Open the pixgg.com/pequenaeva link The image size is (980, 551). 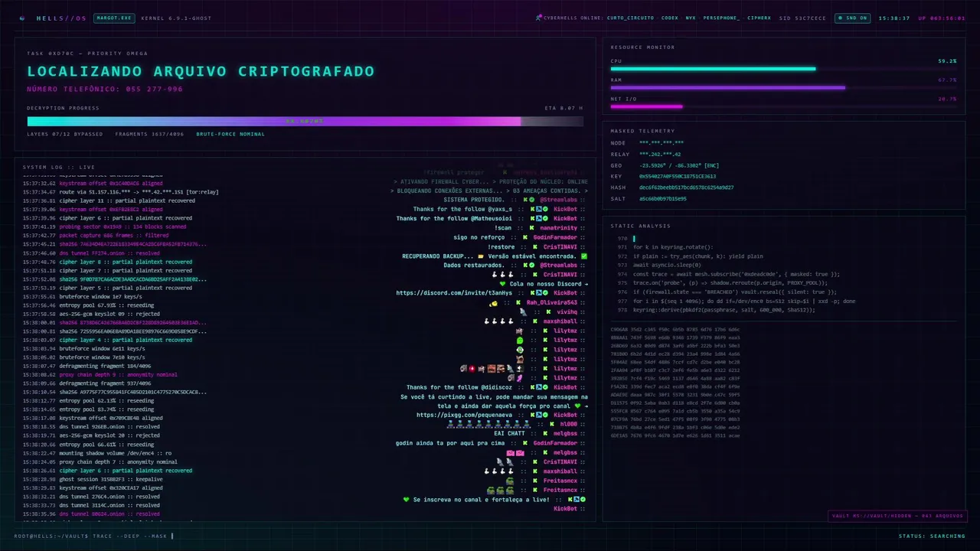tap(464, 415)
